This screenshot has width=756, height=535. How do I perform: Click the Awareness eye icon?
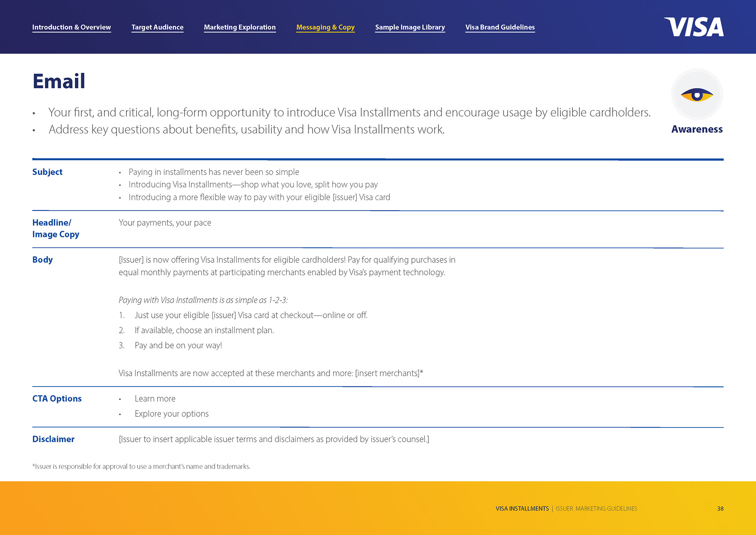pos(697,95)
